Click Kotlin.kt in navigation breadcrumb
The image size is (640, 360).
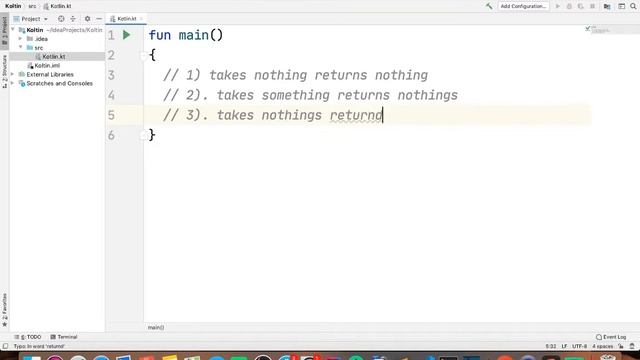(x=57, y=6)
